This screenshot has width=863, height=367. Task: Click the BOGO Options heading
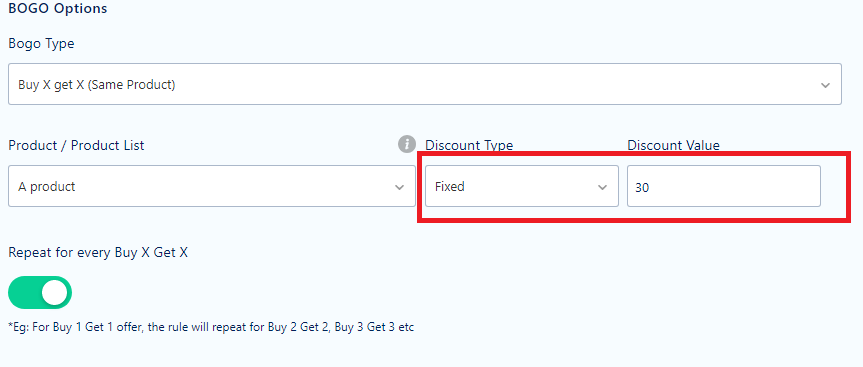[58, 9]
